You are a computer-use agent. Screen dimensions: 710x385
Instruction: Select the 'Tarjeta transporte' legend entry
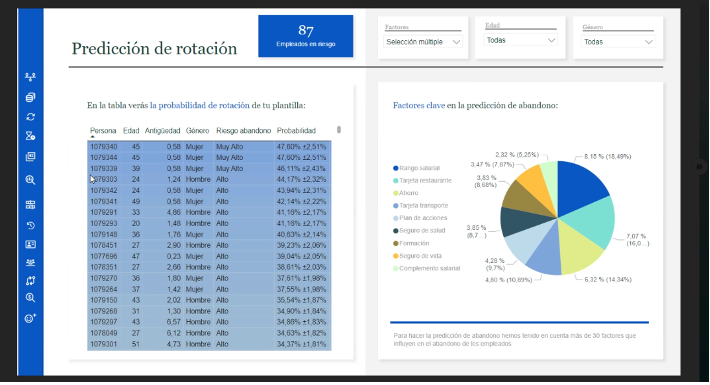pos(420,206)
